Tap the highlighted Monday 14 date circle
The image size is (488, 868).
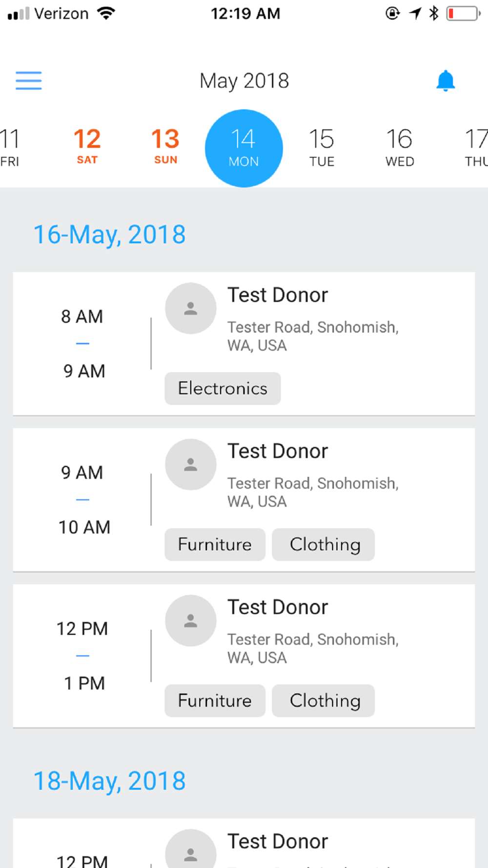[244, 148]
